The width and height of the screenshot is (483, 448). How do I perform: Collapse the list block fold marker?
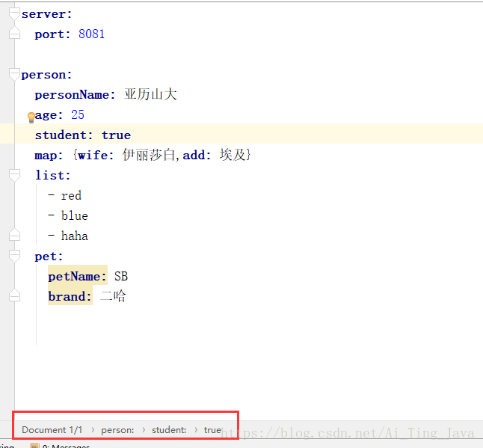pos(14,175)
